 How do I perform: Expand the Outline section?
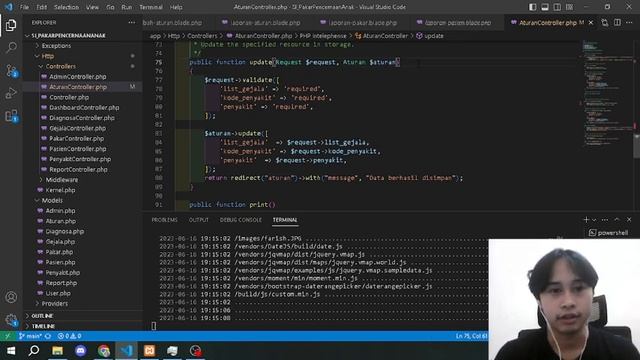(42, 316)
